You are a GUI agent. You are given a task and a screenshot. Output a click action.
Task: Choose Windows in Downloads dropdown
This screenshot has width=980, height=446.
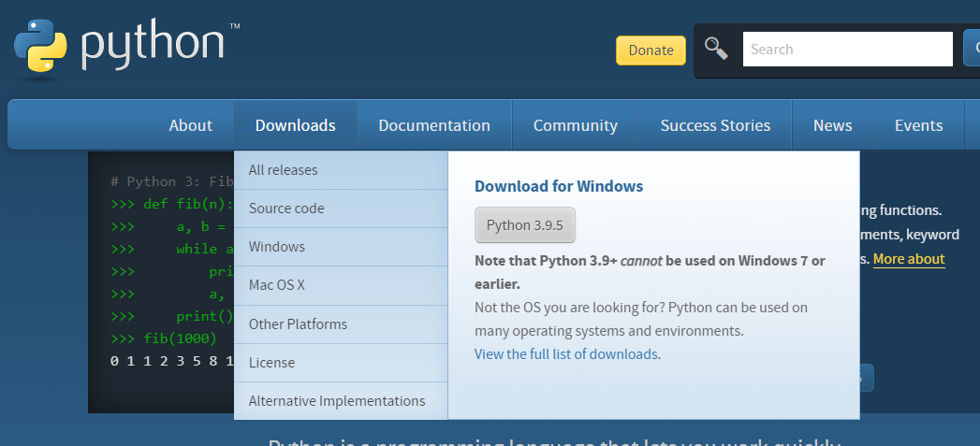[342, 247]
